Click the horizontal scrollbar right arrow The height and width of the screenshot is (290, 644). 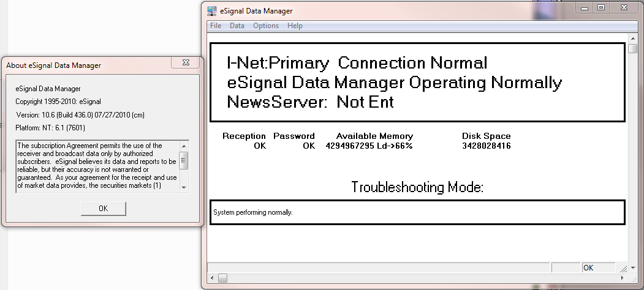tap(623, 278)
